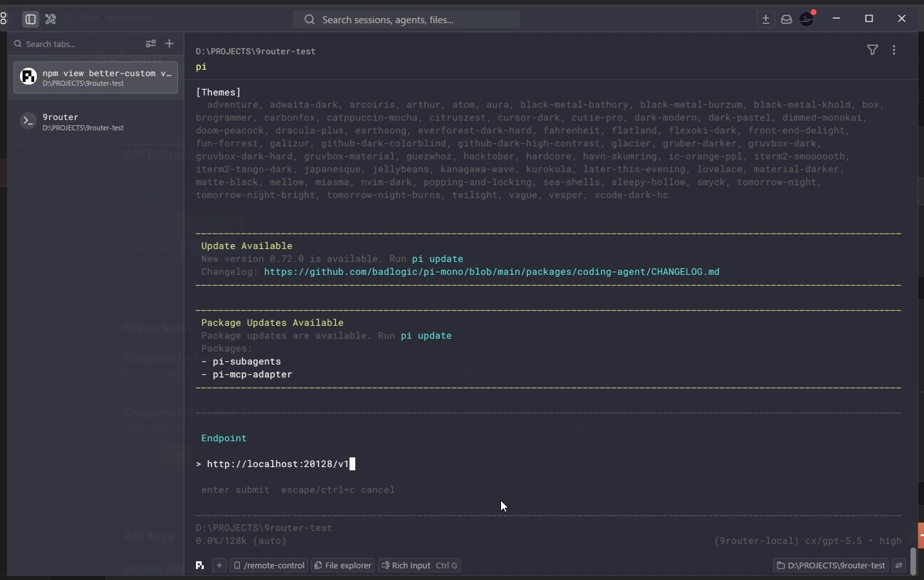924x580 pixels.
Task: Click top path 'D:\PROJECTS\9router-test' in terminal header
Action: click(x=256, y=52)
